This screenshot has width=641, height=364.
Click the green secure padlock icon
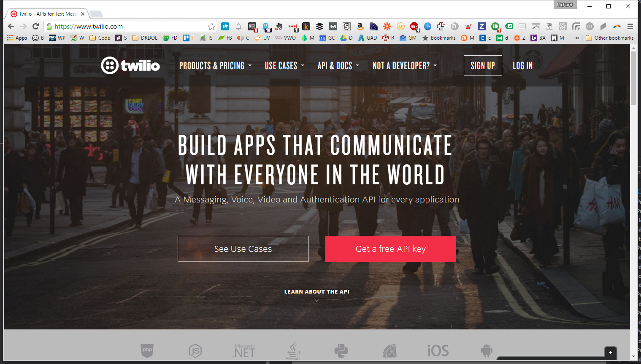pos(49,26)
